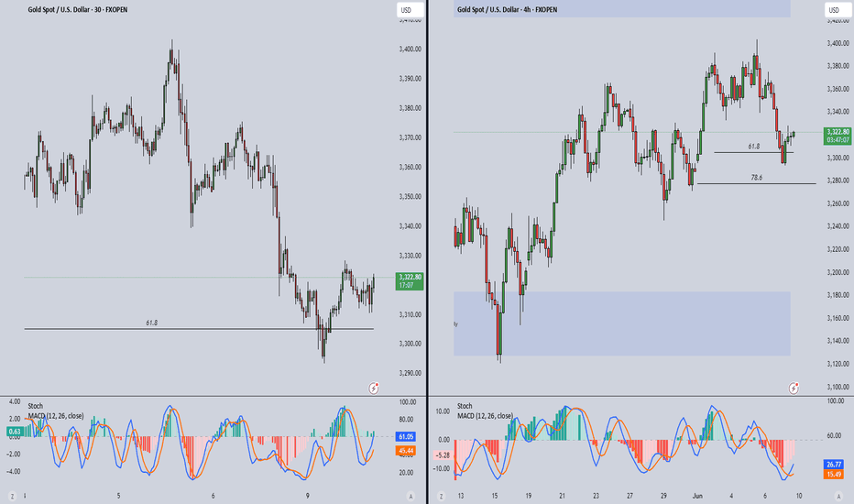The height and width of the screenshot is (504, 854).
Task: Open the USD currency selector on 30-minute chart
Action: click(410, 10)
